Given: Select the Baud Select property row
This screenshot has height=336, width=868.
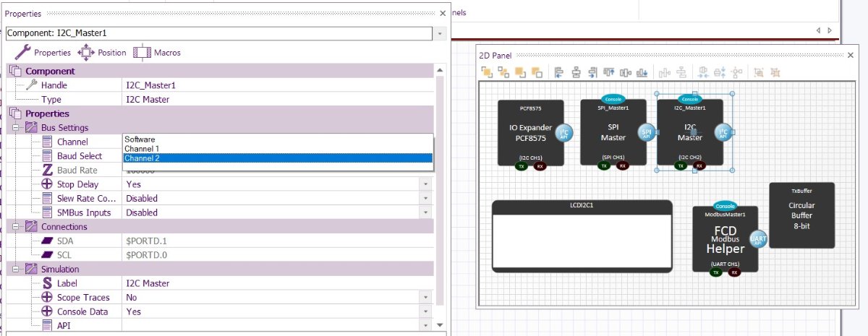Looking at the screenshot, I should click(80, 156).
